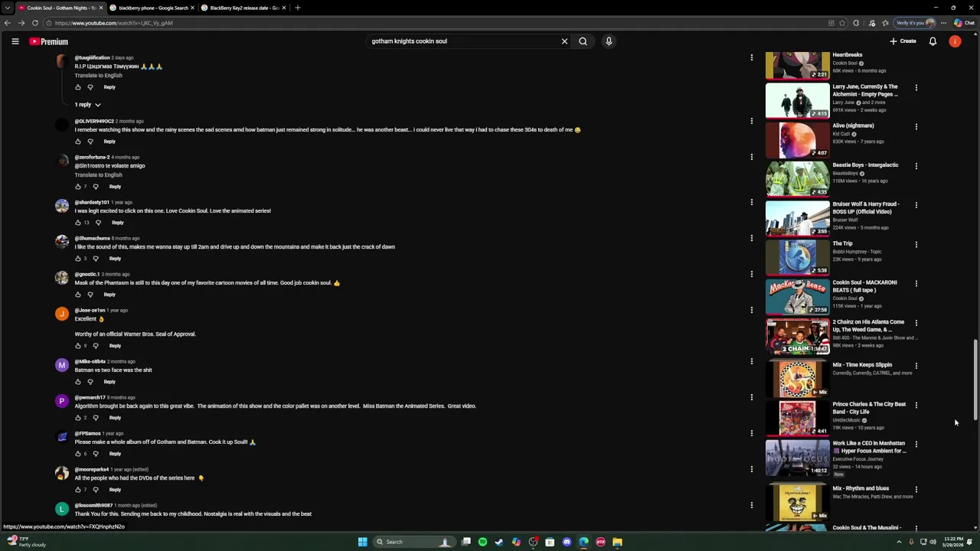This screenshot has width=980, height=551.
Task: Like the comment by @shardesty101
Action: click(78, 223)
